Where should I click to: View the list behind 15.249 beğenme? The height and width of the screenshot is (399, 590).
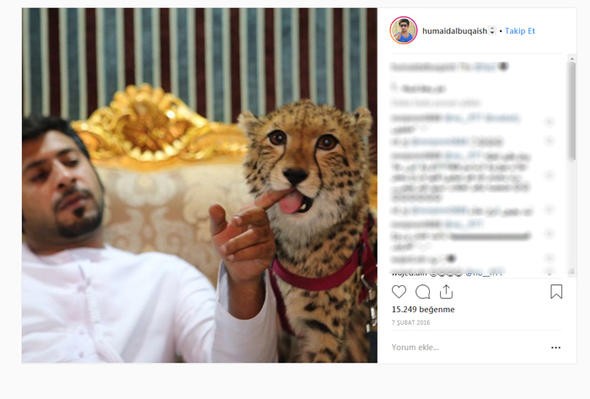[423, 309]
